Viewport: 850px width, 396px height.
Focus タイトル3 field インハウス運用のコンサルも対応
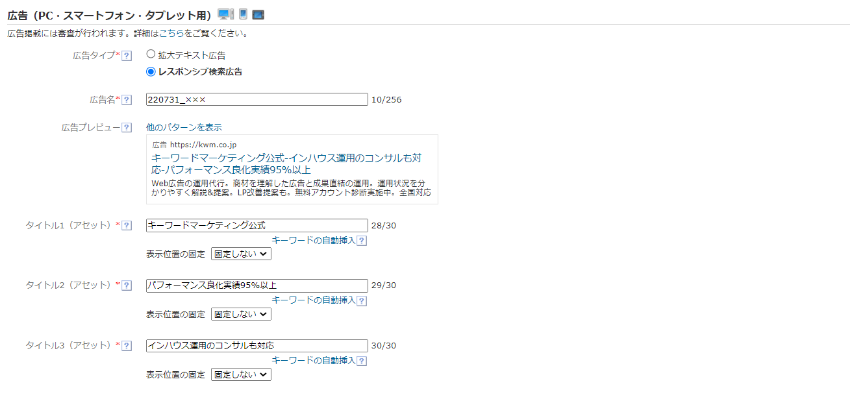coord(257,346)
